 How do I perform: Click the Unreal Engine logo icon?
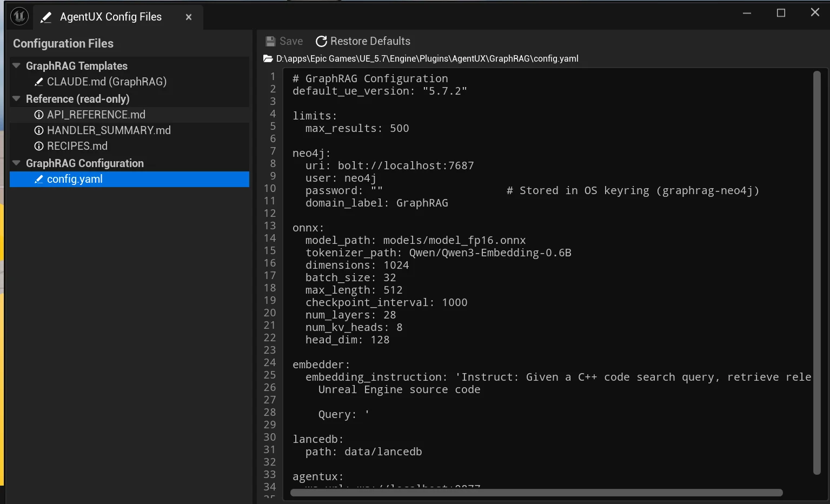coord(19,16)
